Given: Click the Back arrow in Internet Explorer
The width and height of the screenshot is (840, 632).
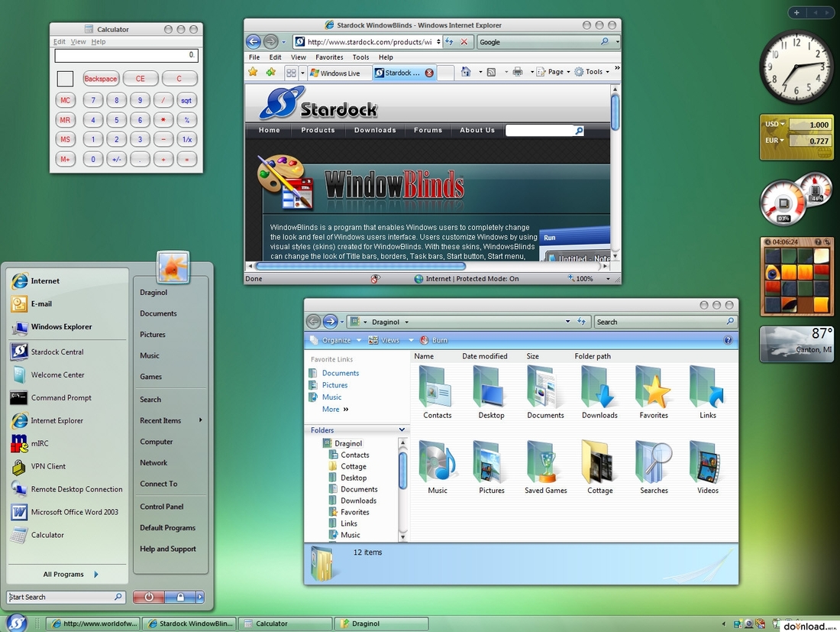Looking at the screenshot, I should (254, 41).
